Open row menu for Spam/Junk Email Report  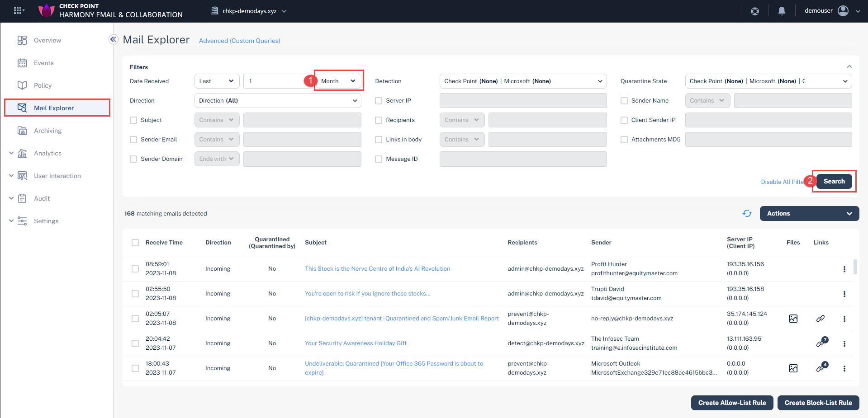point(844,319)
